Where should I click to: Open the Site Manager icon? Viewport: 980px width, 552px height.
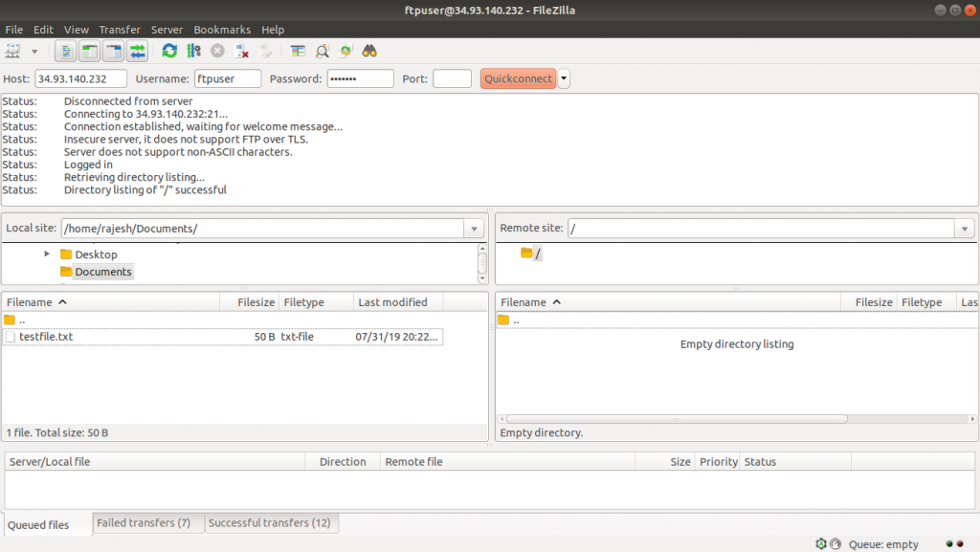[13, 52]
